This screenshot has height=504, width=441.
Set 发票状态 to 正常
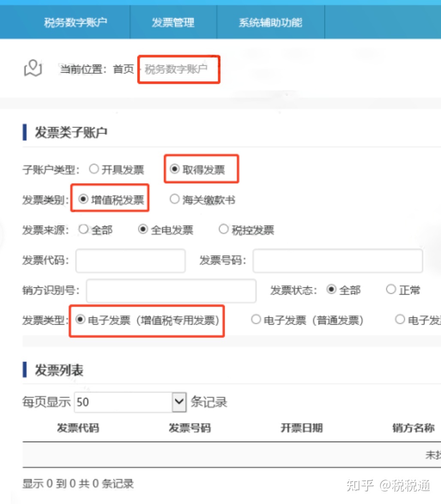391,289
